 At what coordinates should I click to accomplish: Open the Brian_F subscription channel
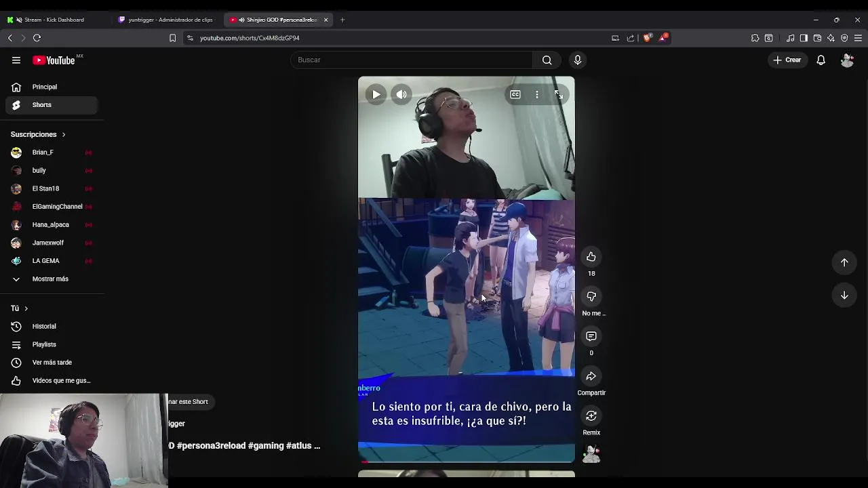52,152
